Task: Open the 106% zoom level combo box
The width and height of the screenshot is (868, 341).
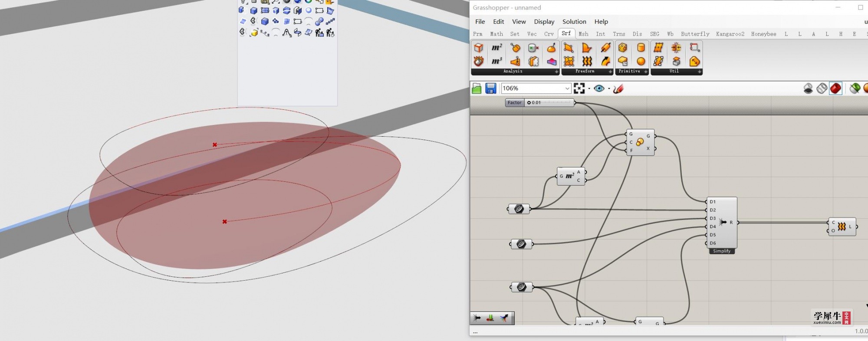Action: 536,89
